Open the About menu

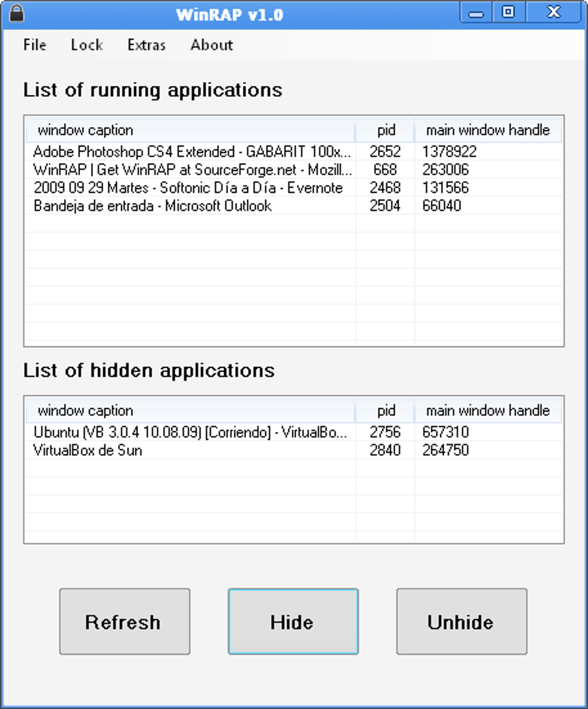(x=212, y=45)
